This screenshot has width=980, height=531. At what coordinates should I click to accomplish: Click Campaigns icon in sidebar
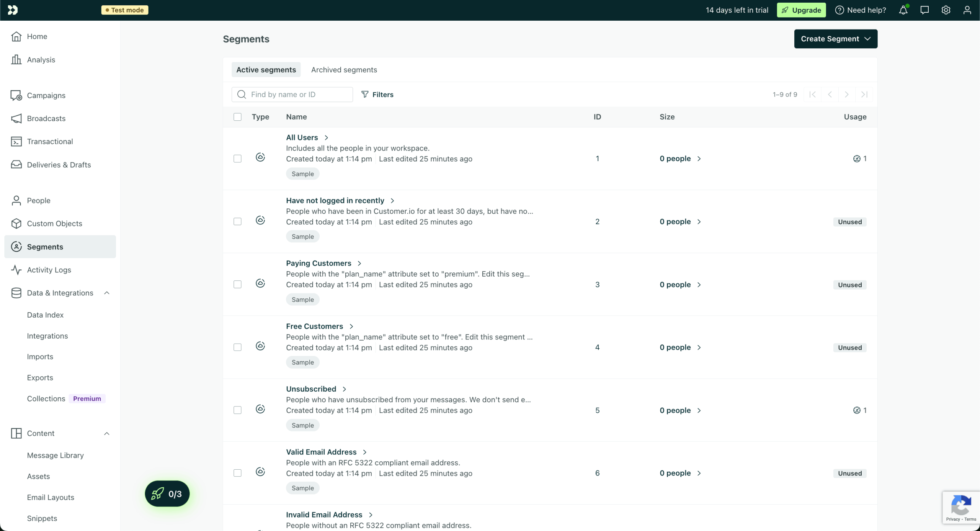click(16, 95)
